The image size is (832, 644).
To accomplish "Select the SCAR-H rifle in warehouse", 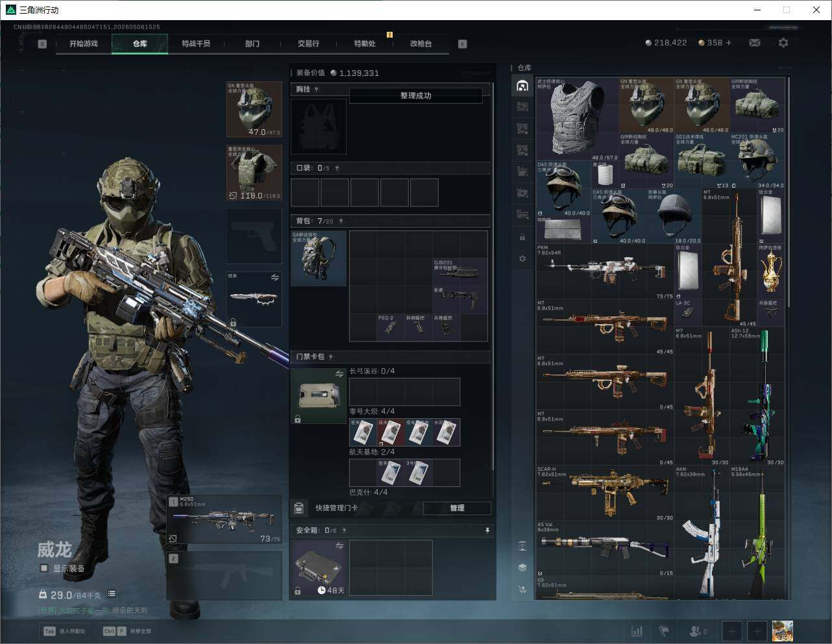I will [x=606, y=493].
